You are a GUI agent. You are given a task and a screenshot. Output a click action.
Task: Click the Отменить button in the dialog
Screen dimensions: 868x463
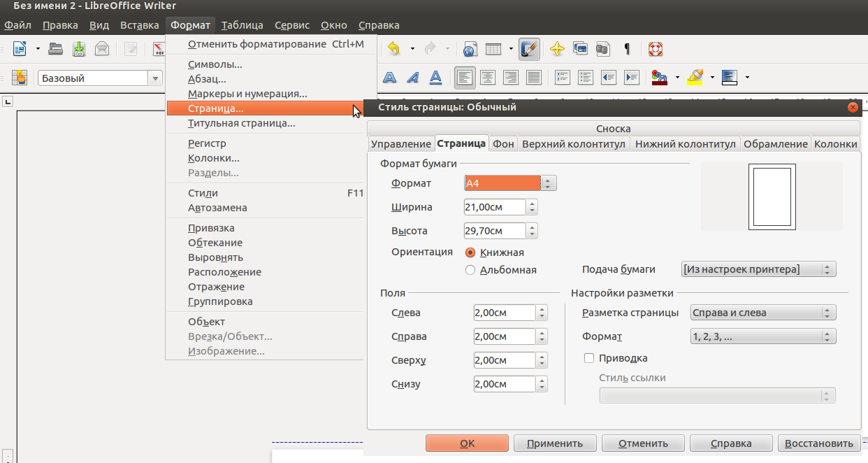[643, 443]
